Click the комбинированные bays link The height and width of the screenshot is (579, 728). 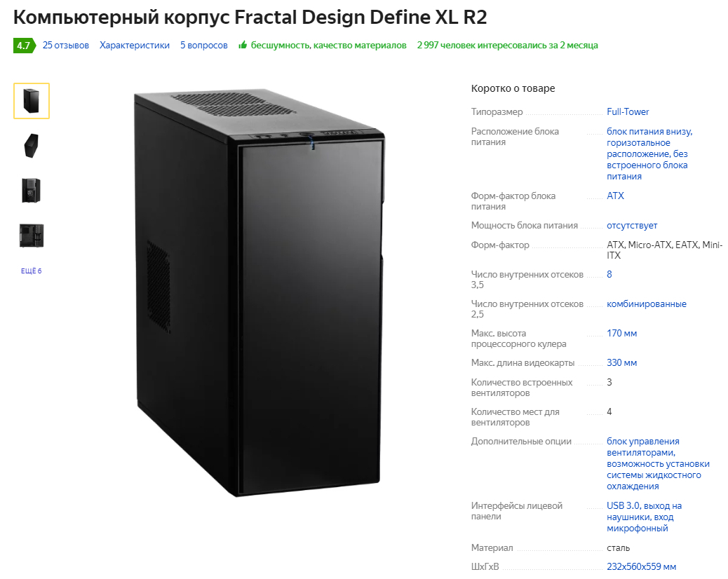click(x=646, y=304)
